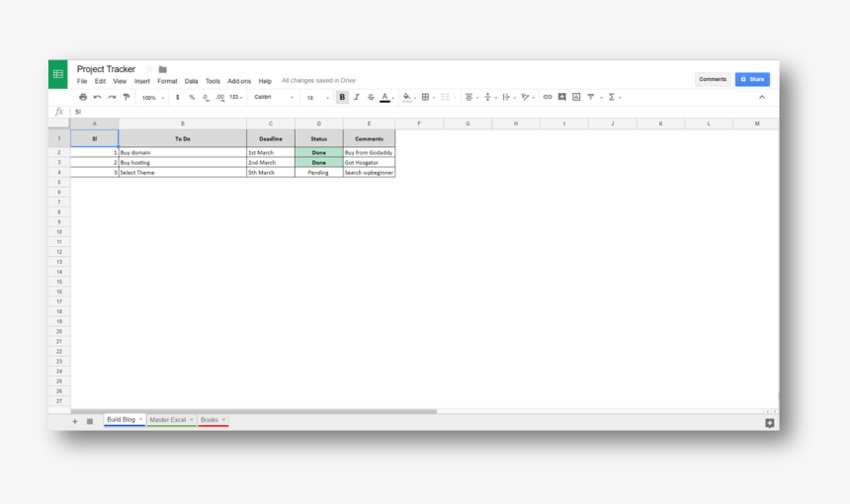Select the '5th March' deadline cell

pyautogui.click(x=271, y=172)
